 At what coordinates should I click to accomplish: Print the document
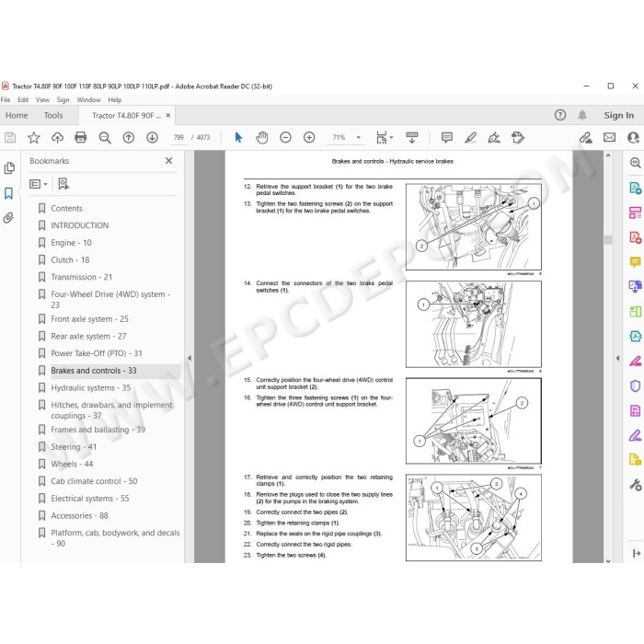pyautogui.click(x=81, y=138)
